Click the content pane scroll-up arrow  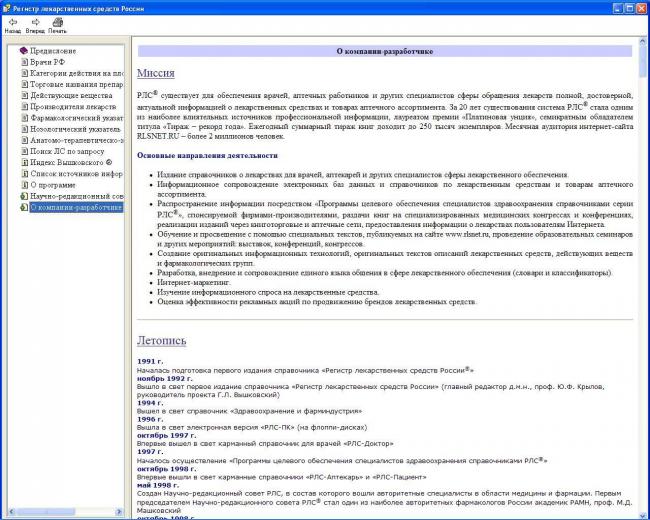click(643, 41)
